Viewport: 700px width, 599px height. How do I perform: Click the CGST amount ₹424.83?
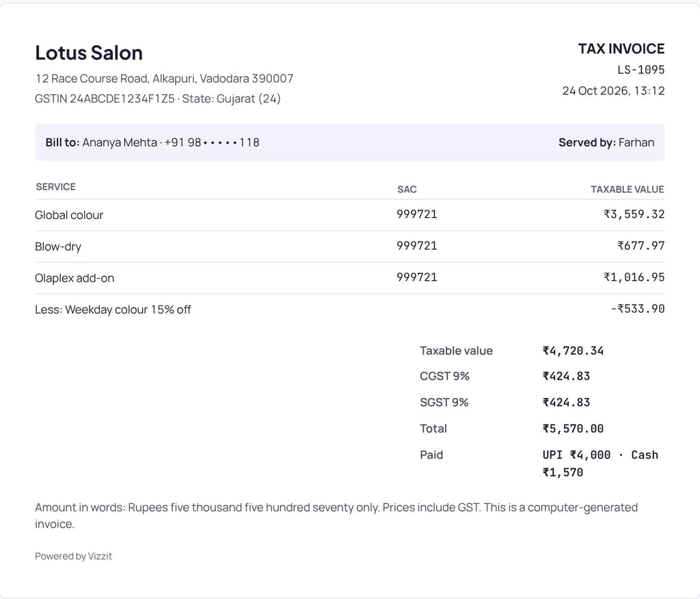[x=566, y=376]
